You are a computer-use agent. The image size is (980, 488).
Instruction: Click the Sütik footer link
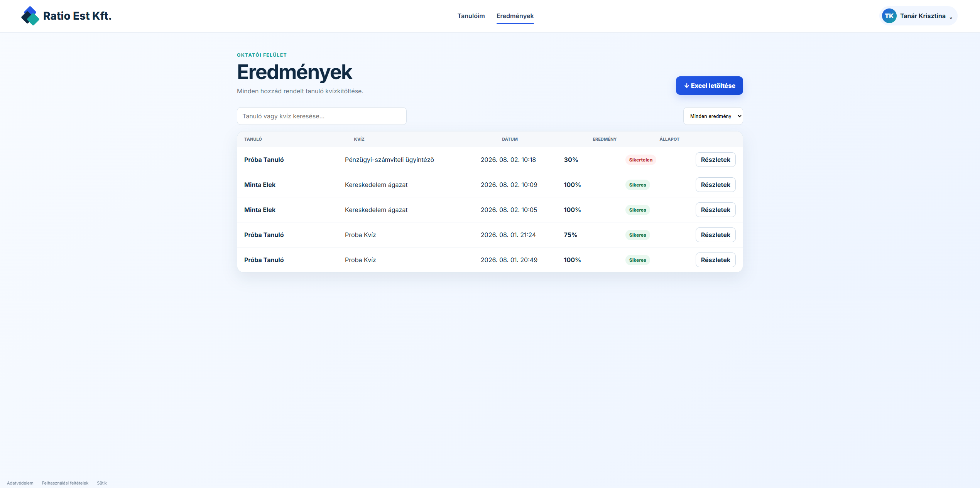click(102, 483)
